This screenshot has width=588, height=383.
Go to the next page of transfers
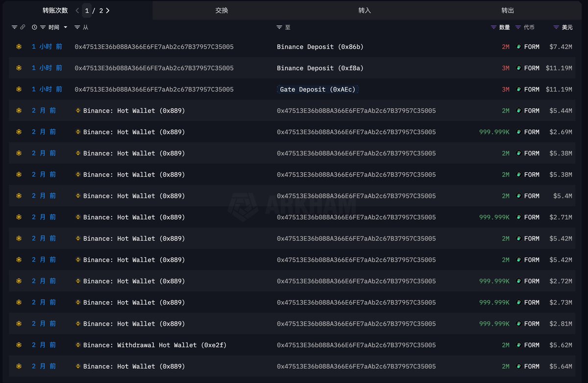click(108, 10)
